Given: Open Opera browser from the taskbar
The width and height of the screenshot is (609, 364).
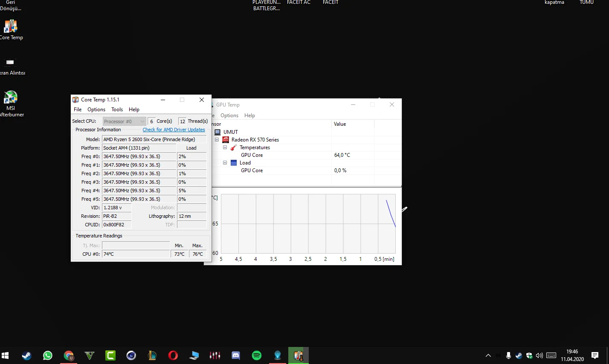Looking at the screenshot, I should (x=173, y=355).
